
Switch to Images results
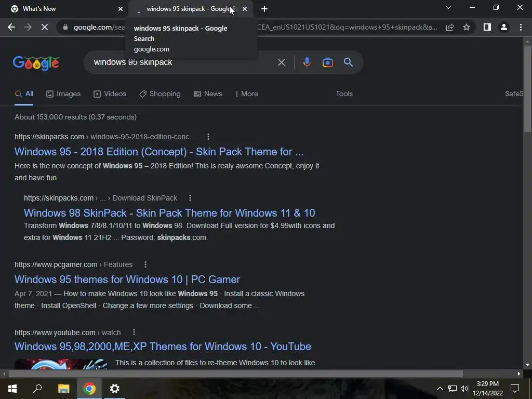[63, 94]
